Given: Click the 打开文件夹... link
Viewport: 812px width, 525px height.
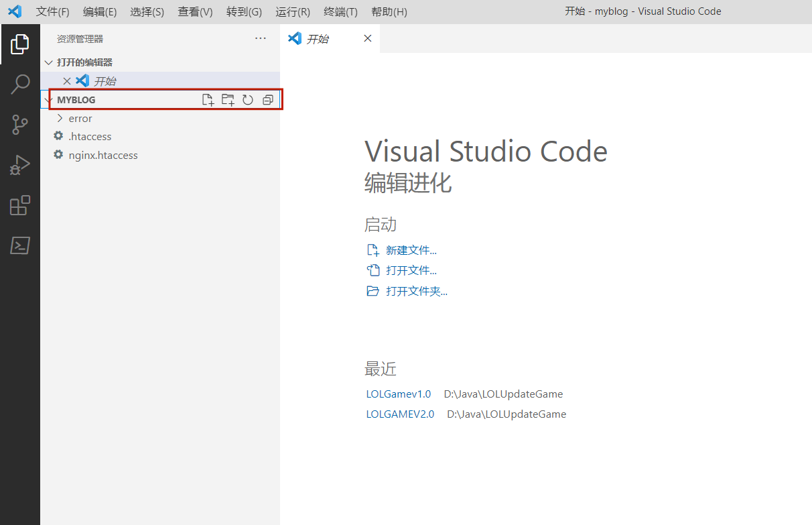Looking at the screenshot, I should point(417,291).
